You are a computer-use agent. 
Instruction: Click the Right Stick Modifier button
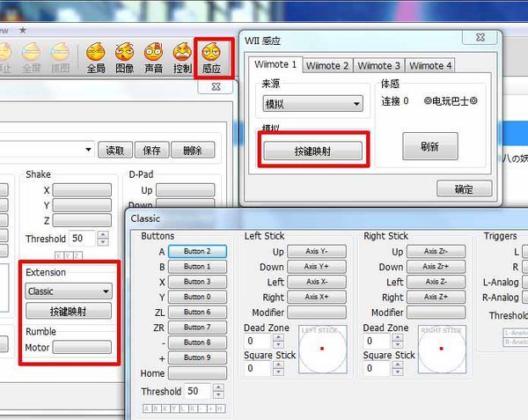436,313
